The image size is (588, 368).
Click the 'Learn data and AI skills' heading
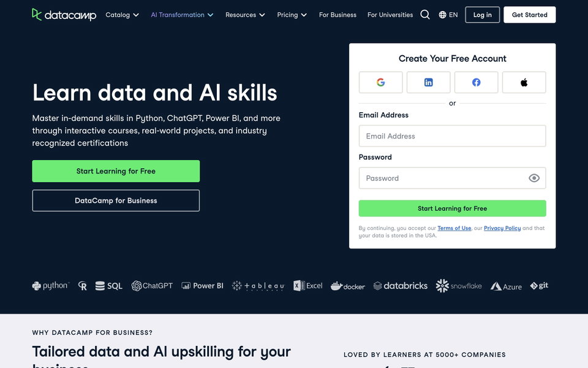pyautogui.click(x=154, y=93)
